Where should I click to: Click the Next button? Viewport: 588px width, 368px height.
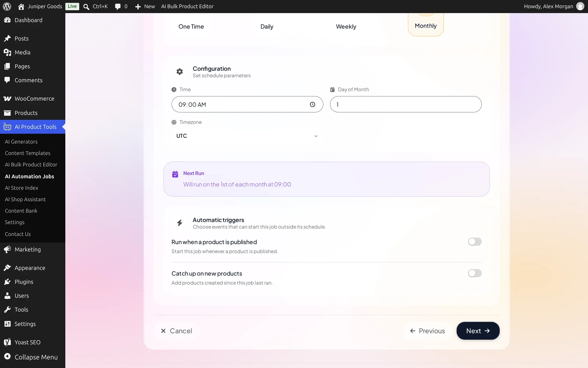(x=478, y=331)
